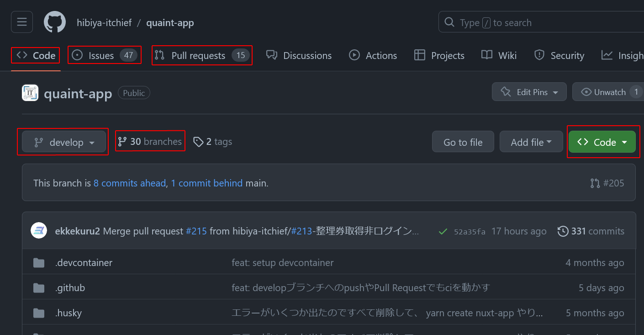Click the 1 commit behind link
Viewport: 644px width, 335px height.
(x=207, y=183)
